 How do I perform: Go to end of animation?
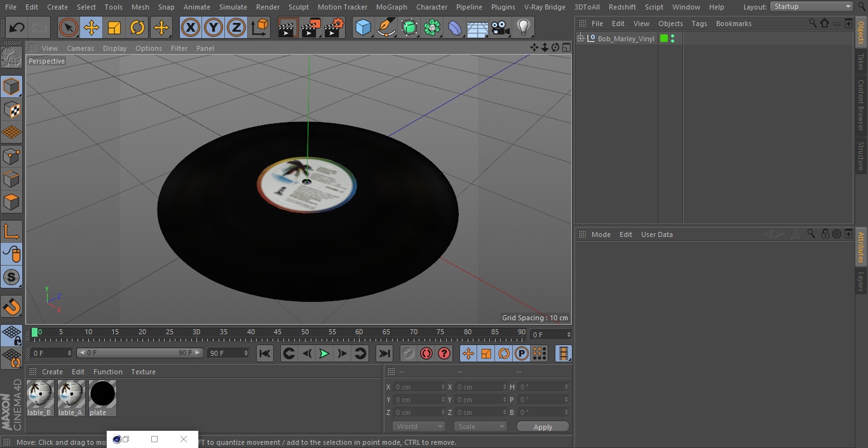(384, 353)
